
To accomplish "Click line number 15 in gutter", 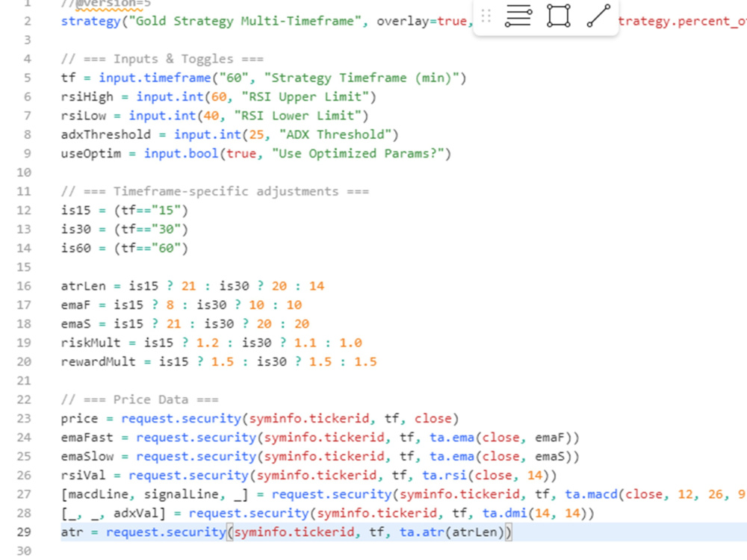I will (24, 267).
